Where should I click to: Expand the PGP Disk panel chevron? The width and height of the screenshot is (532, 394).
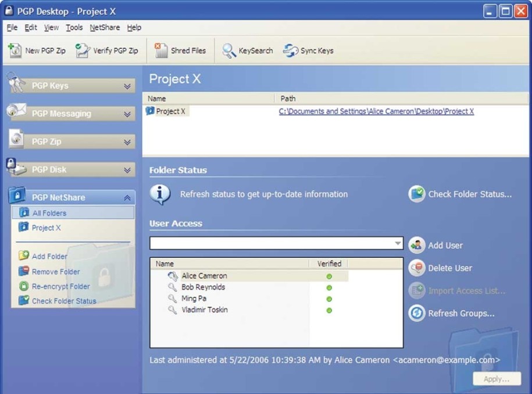point(127,170)
